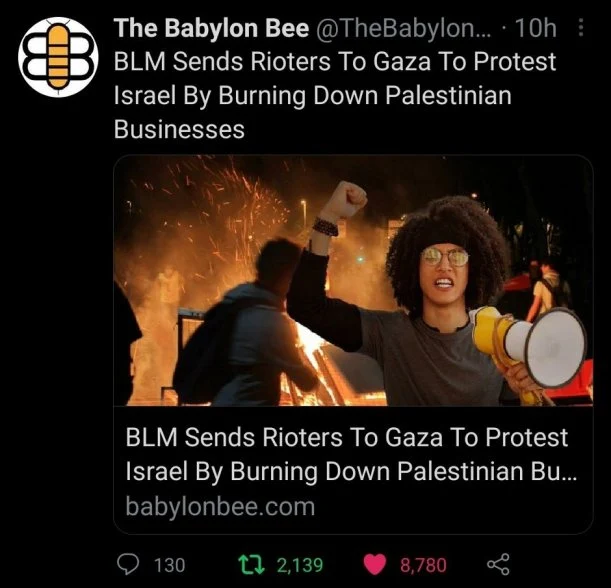Click the link card headline text

pyautogui.click(x=350, y=454)
